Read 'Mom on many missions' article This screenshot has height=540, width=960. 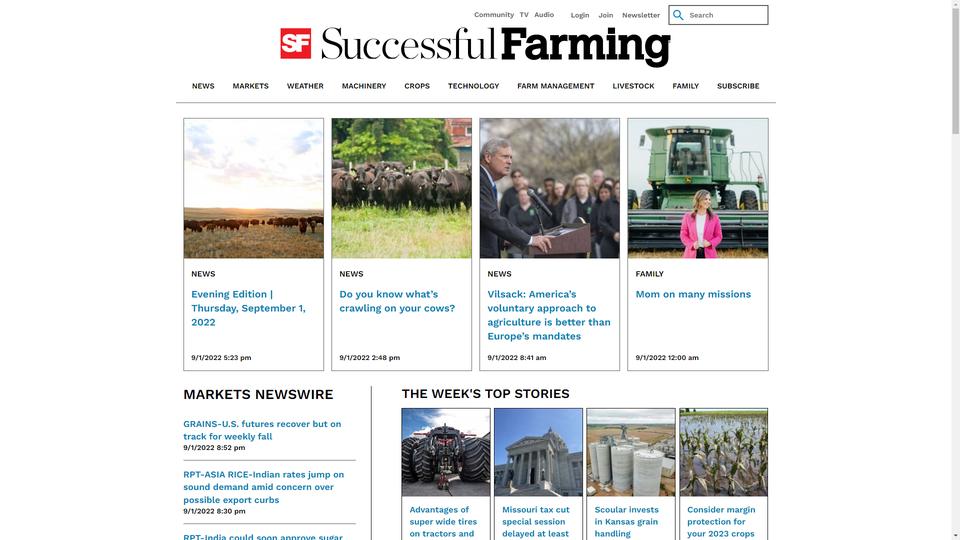(693, 294)
